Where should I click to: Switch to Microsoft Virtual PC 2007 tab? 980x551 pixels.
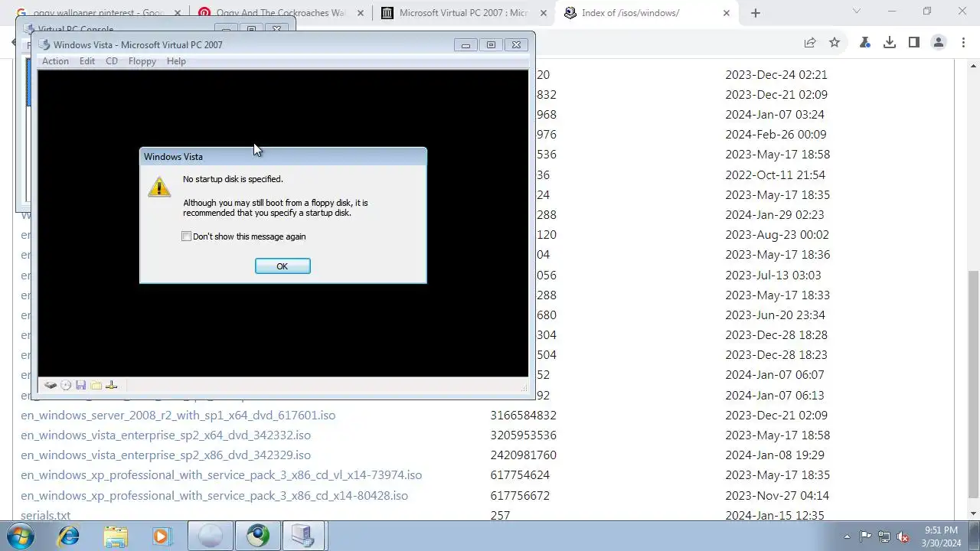click(x=463, y=13)
